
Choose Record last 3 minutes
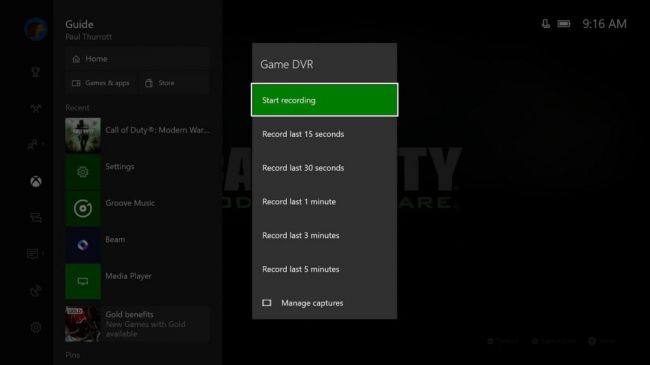(x=324, y=235)
